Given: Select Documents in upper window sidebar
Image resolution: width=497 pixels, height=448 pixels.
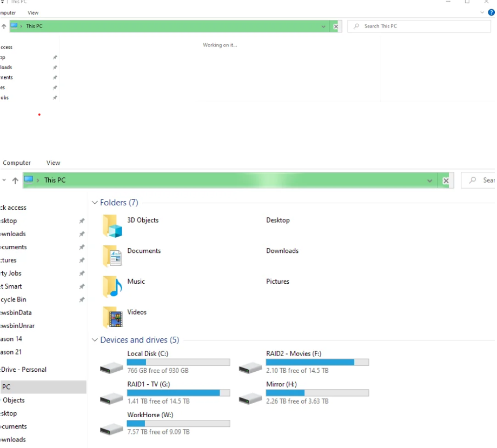Looking at the screenshot, I should click(x=6, y=78).
